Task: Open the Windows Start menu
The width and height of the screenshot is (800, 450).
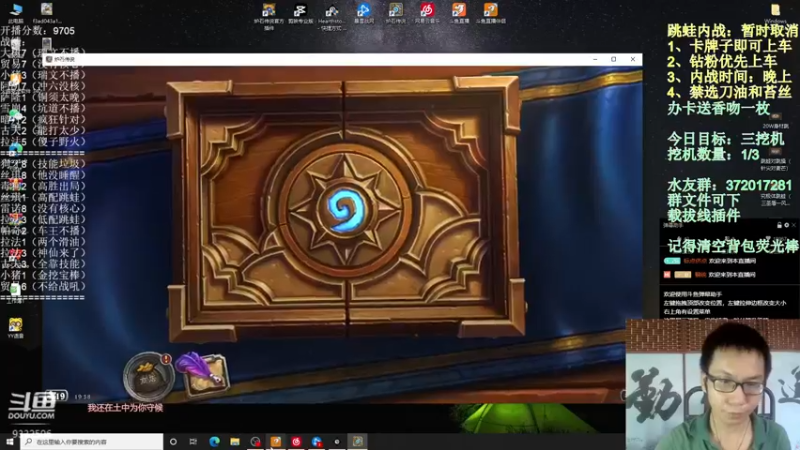Action: (x=10, y=441)
